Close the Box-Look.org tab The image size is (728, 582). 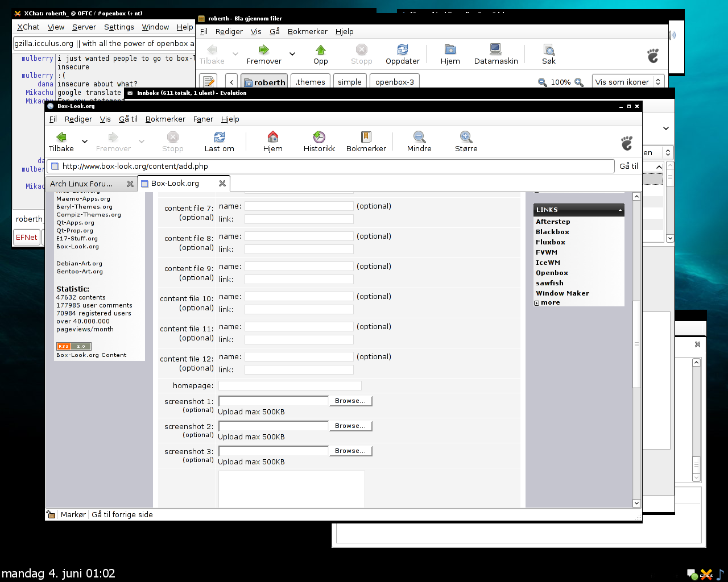[x=222, y=183]
